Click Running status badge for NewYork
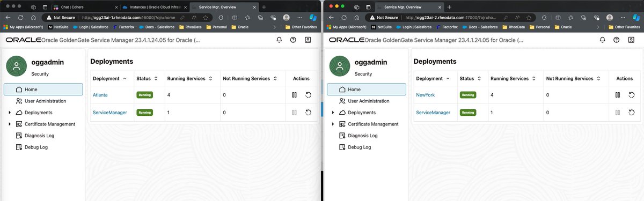 468,95
